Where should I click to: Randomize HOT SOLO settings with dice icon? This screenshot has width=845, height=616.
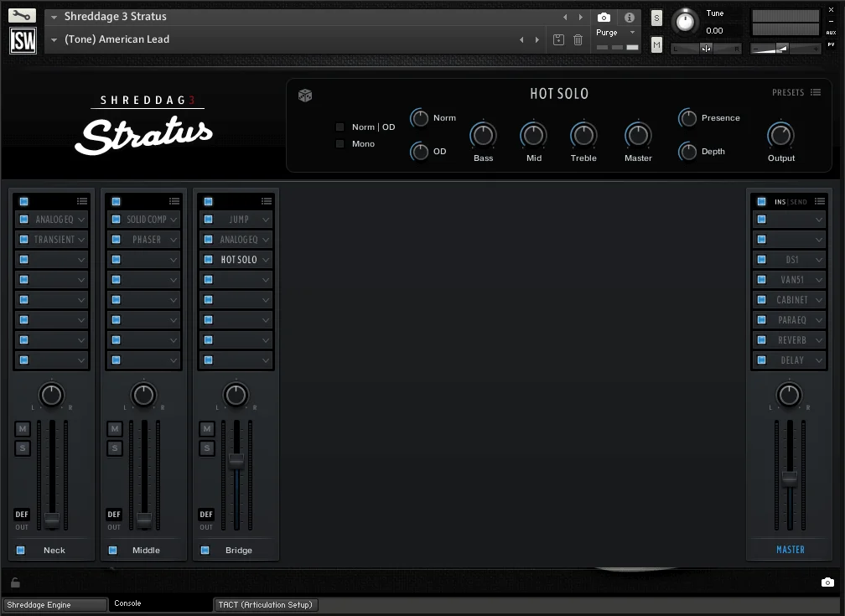tap(305, 96)
